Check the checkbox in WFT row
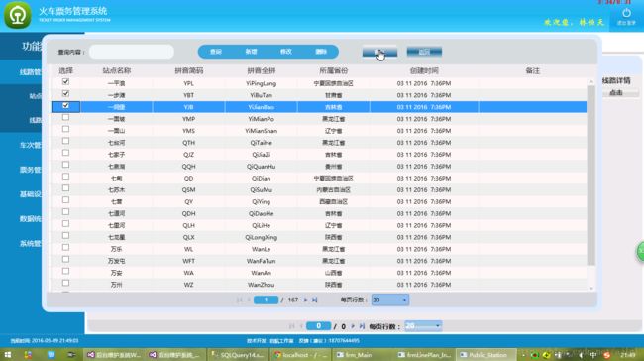 point(65,260)
